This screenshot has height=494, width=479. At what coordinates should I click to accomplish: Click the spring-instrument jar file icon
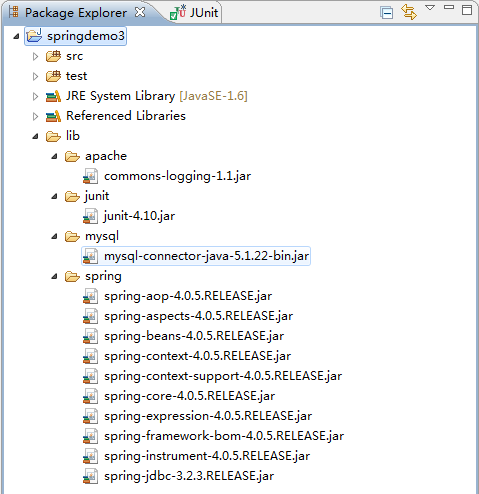click(90, 456)
